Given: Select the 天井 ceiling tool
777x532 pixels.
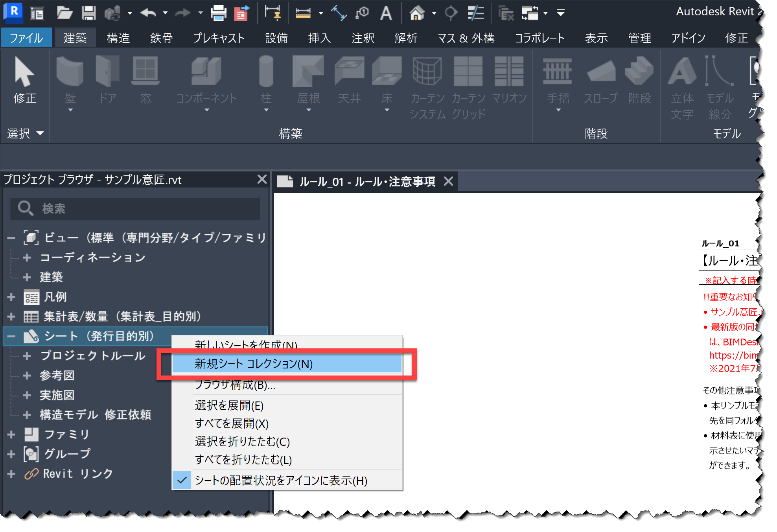Looking at the screenshot, I should pyautogui.click(x=349, y=79).
